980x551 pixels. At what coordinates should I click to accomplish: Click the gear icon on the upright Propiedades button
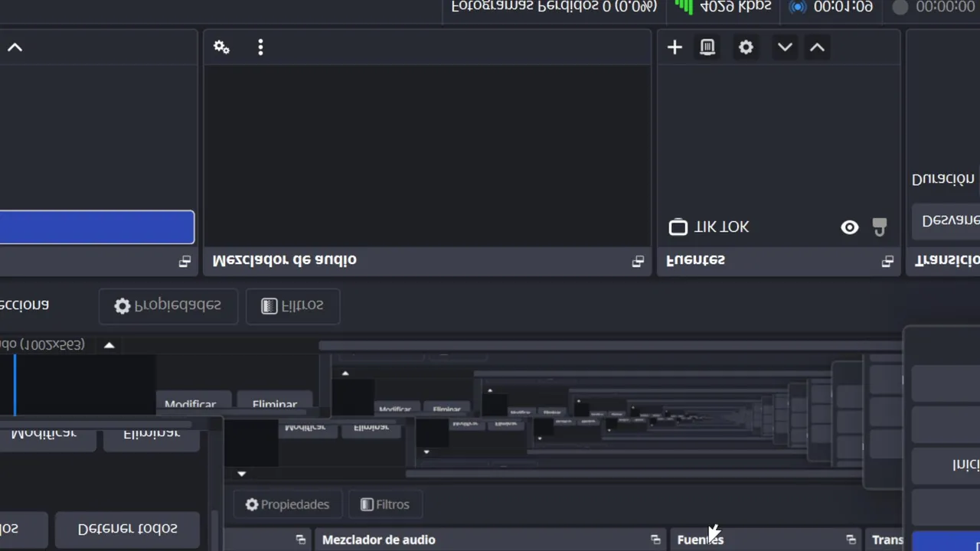click(x=252, y=504)
